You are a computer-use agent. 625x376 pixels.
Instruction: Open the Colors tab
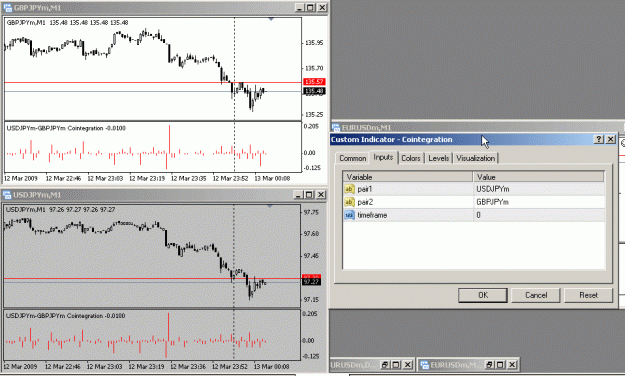(411, 158)
